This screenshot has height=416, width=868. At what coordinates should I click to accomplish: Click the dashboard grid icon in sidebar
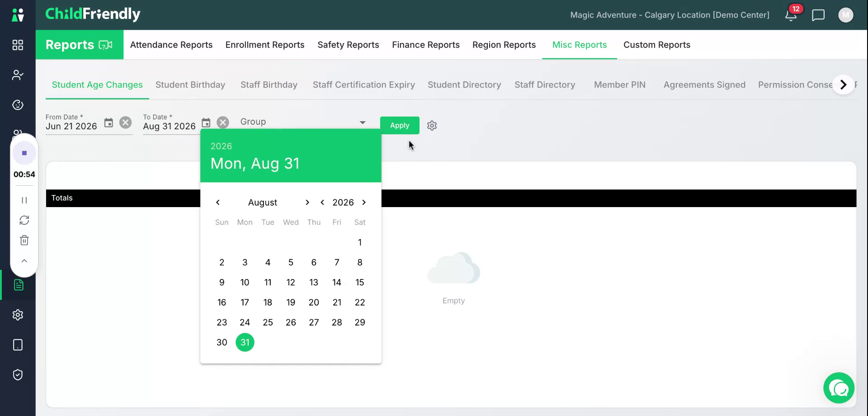(x=18, y=45)
